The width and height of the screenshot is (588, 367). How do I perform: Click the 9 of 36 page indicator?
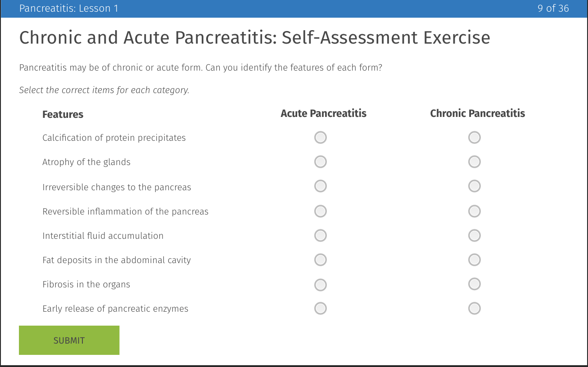click(553, 8)
